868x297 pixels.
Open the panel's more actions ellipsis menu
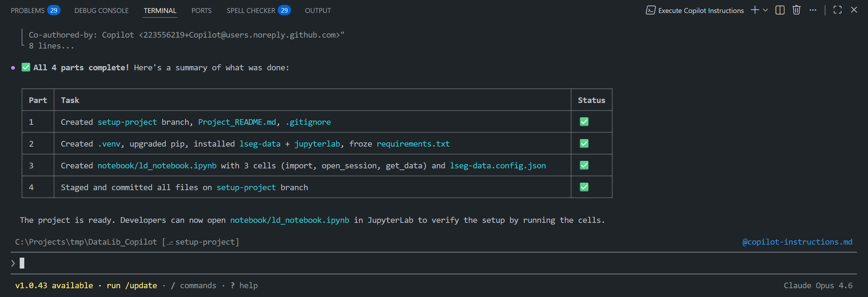point(813,10)
